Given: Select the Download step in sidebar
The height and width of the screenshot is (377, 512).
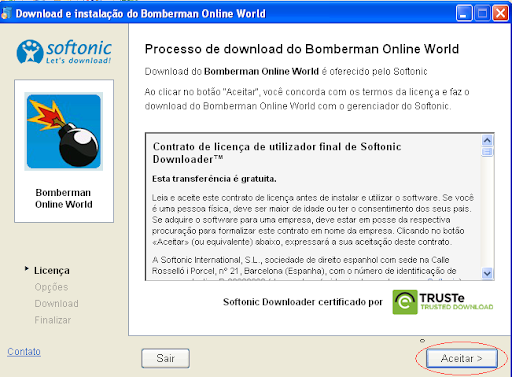Looking at the screenshot, I should [x=57, y=303].
